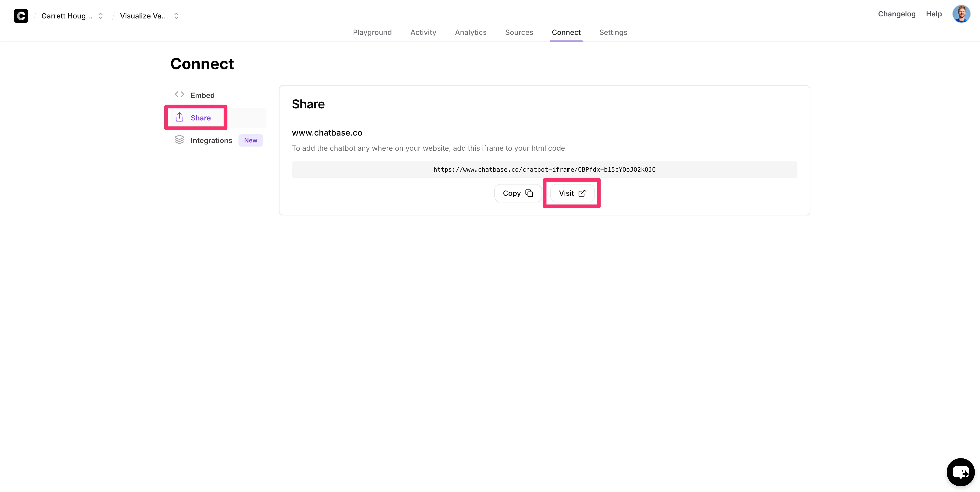980x492 pixels.
Task: Click the New badge next to Integrations
Action: 250,140
